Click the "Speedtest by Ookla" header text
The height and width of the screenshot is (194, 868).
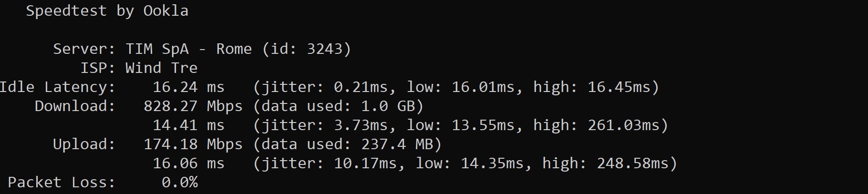tap(107, 11)
